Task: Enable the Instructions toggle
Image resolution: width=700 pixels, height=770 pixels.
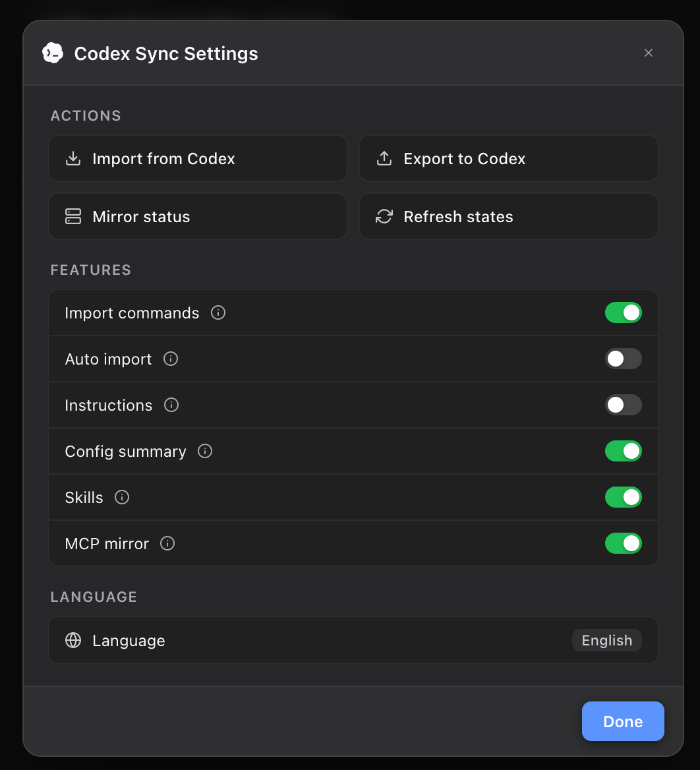Action: click(x=624, y=405)
